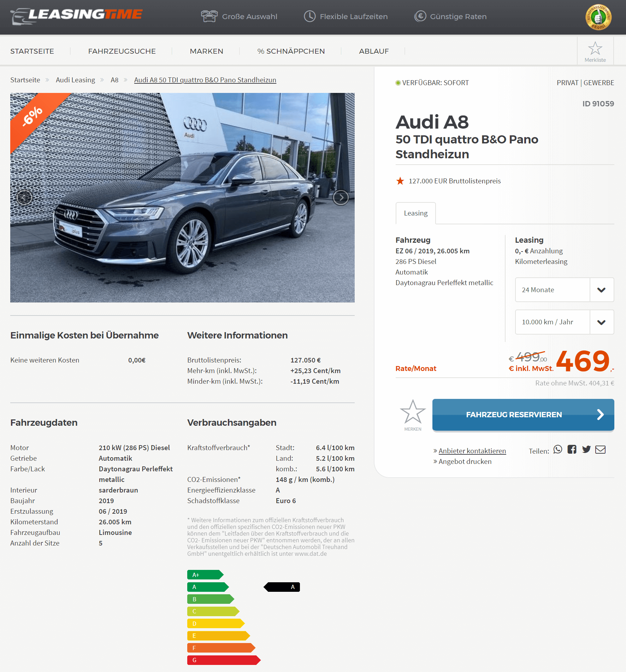The height and width of the screenshot is (672, 626).
Task: Open the 24 Monate duration dropdown
Action: 565,290
